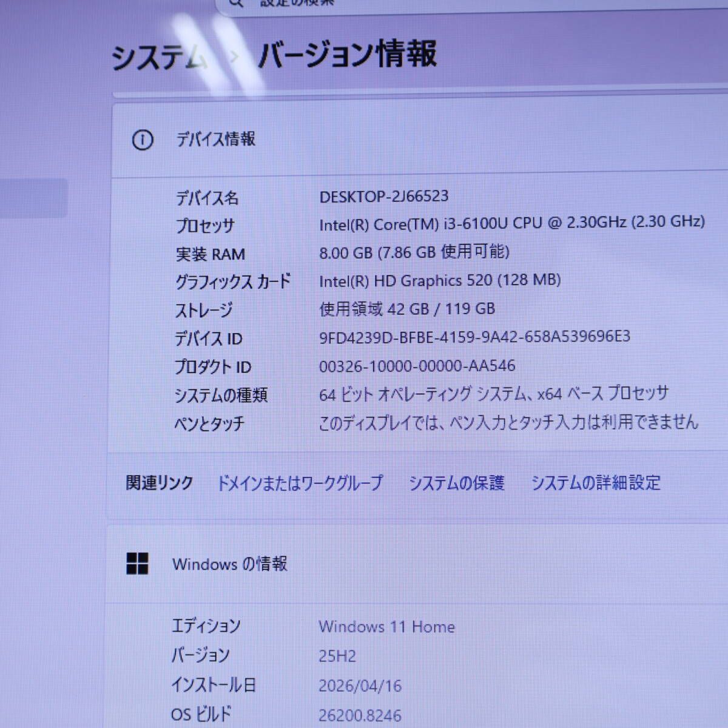This screenshot has width=728, height=728.
Task: Select OS build 26200.8246
Action: click(x=360, y=716)
